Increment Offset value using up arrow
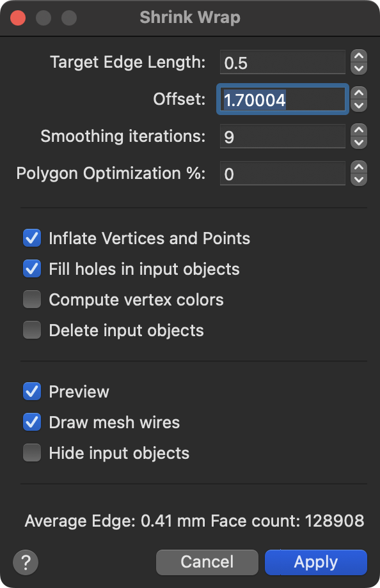Screen dimensions: 380x588 click(359, 93)
